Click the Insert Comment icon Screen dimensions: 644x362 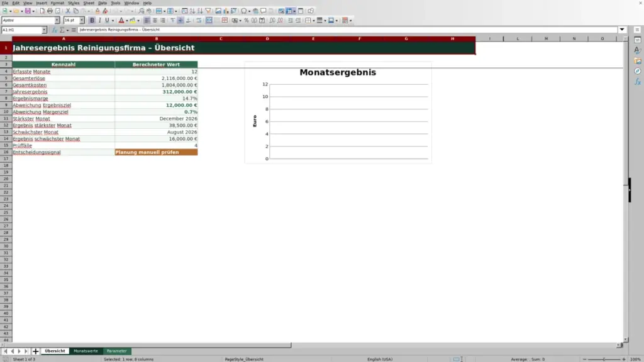pos(264,11)
